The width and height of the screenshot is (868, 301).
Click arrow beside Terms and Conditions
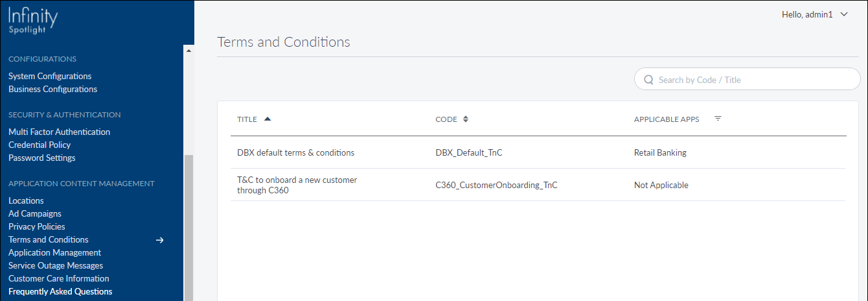(x=160, y=240)
